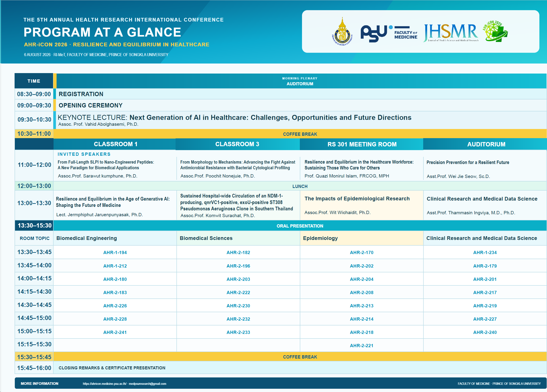Click presentation code AHR-2-222
547x392 pixels.
[x=238, y=293]
